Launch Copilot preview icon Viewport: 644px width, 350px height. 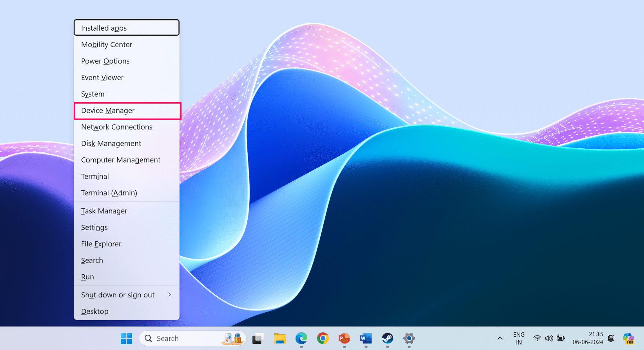(x=628, y=338)
